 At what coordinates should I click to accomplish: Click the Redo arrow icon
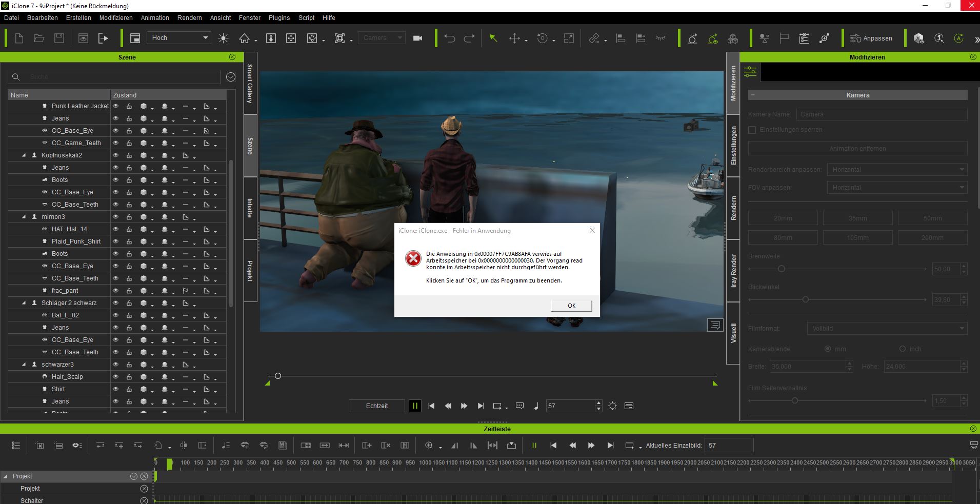point(469,38)
